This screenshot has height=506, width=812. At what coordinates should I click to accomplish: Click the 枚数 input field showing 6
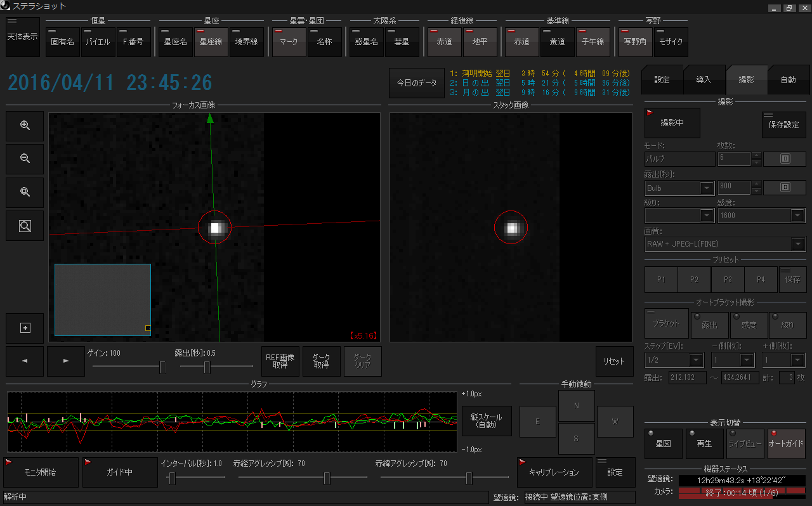733,159
